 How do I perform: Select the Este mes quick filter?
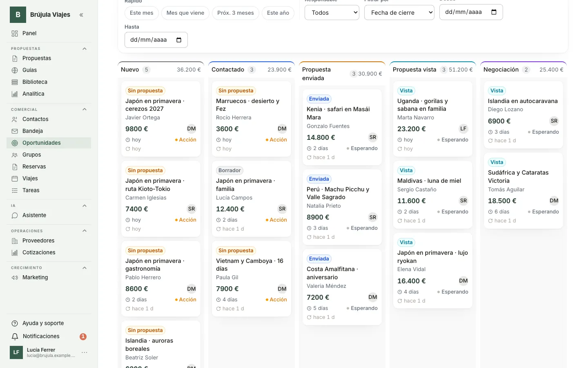[142, 13]
